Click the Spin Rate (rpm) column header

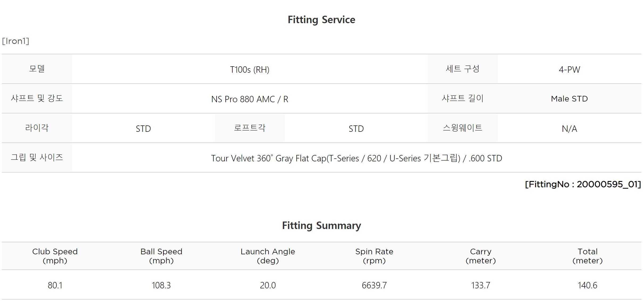click(x=374, y=256)
